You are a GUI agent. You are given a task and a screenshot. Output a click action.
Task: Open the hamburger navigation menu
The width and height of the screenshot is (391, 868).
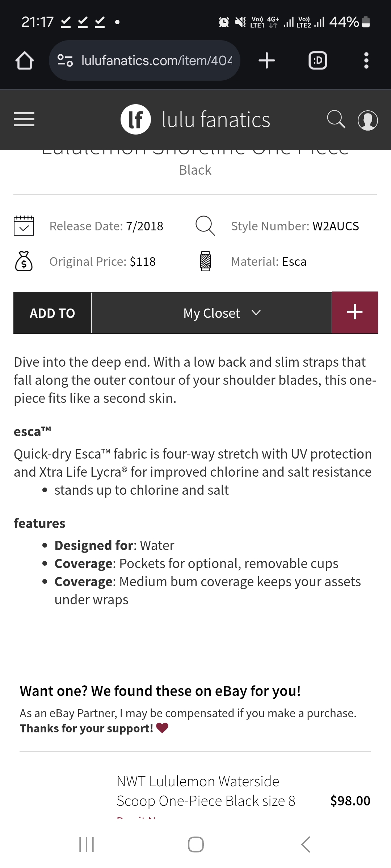coord(24,119)
